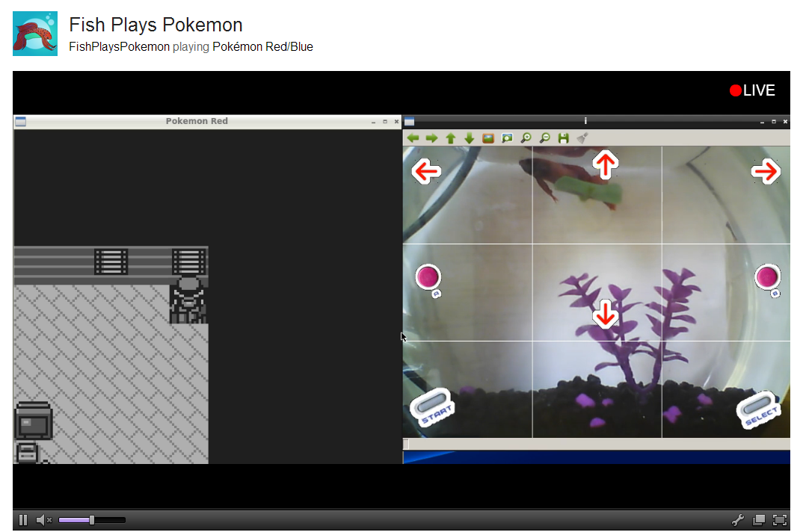803x532 pixels.
Task: Click the grayed-out broom clear icon
Action: [582, 138]
